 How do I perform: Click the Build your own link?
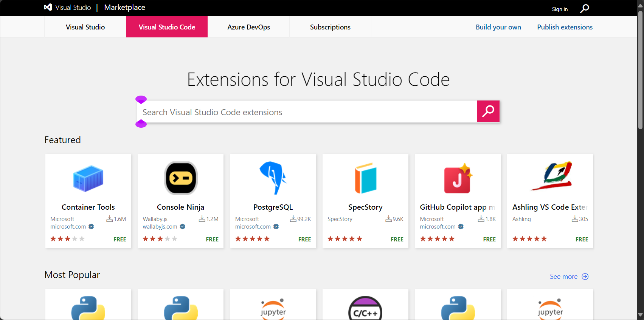[498, 27]
